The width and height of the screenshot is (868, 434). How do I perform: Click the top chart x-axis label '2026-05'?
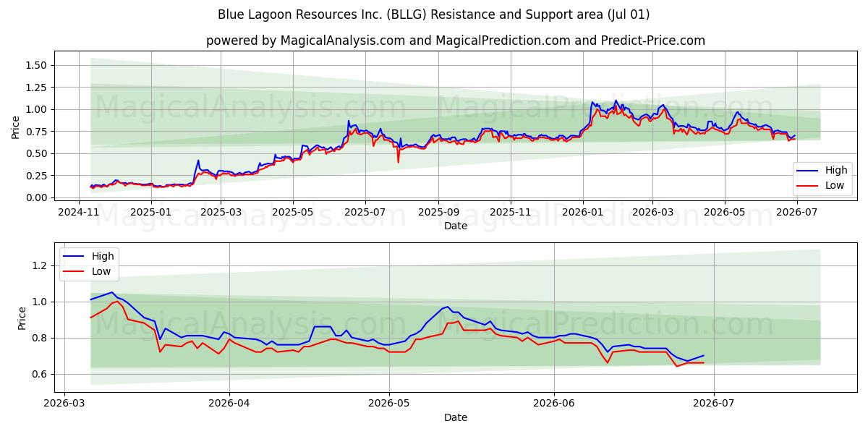725,212
